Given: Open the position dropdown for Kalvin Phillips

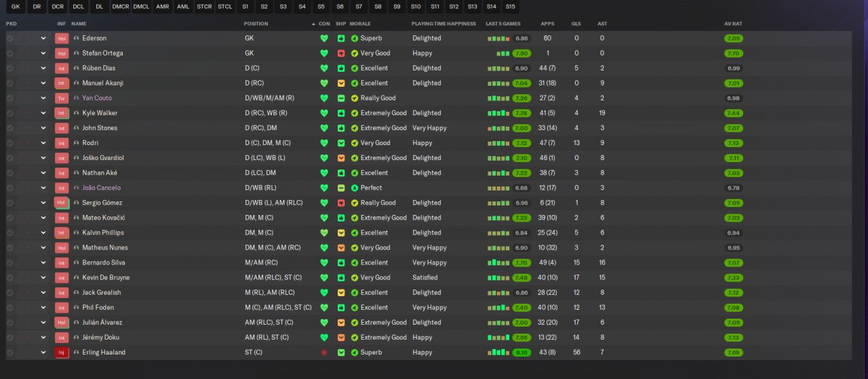Looking at the screenshot, I should coord(43,233).
